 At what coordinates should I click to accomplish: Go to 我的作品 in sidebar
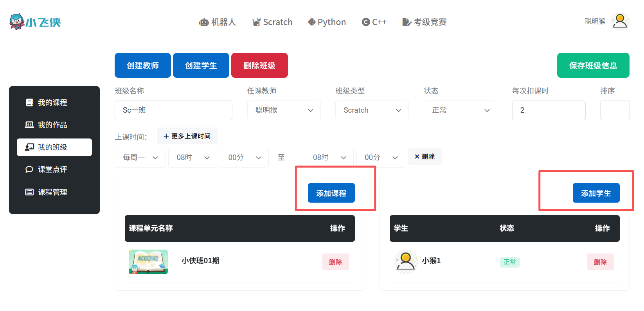click(54, 125)
